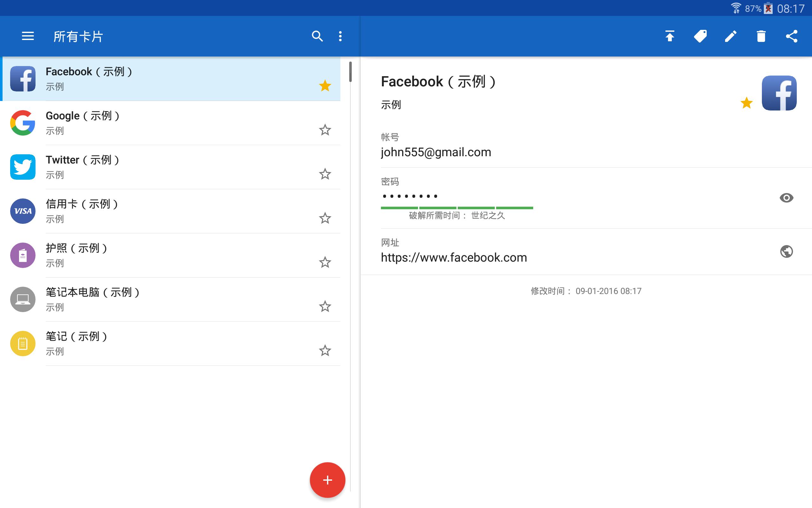Open the 笔记本电脑（示例）card

(170, 299)
